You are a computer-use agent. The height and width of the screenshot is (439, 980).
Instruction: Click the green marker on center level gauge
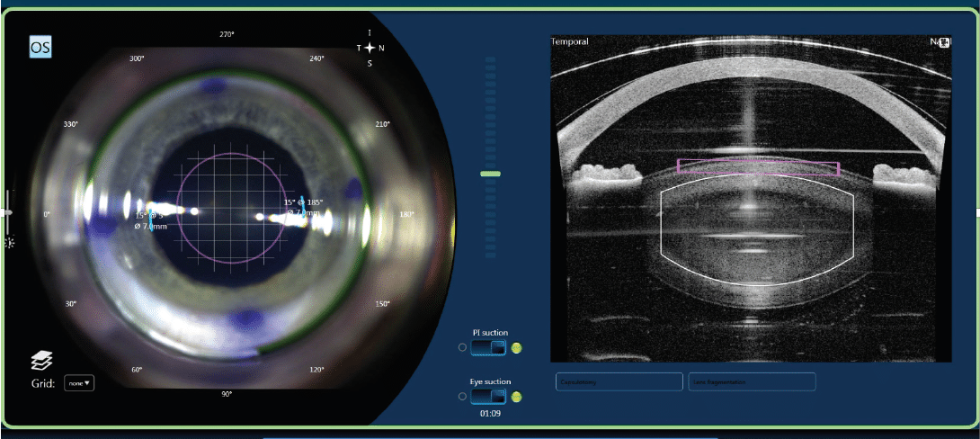tap(490, 174)
